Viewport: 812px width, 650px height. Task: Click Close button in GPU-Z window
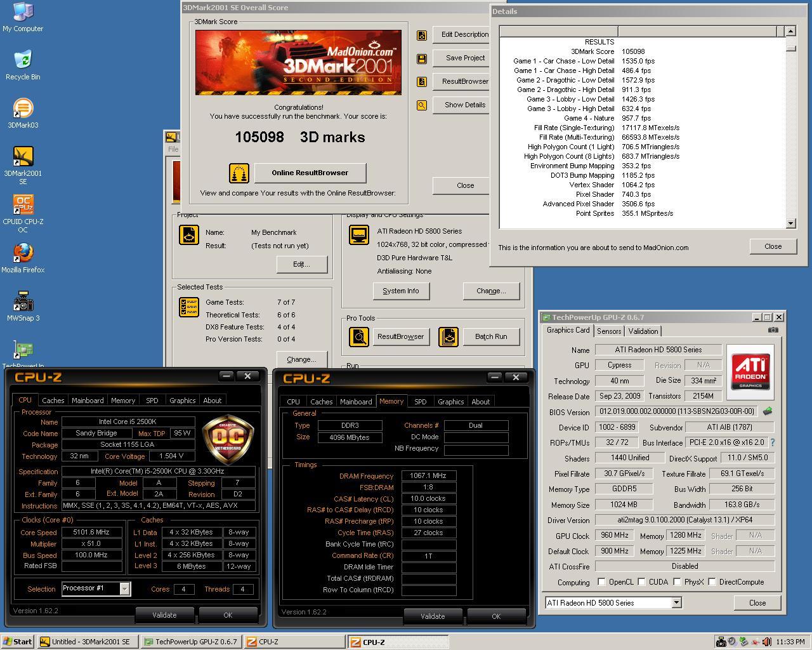click(757, 603)
